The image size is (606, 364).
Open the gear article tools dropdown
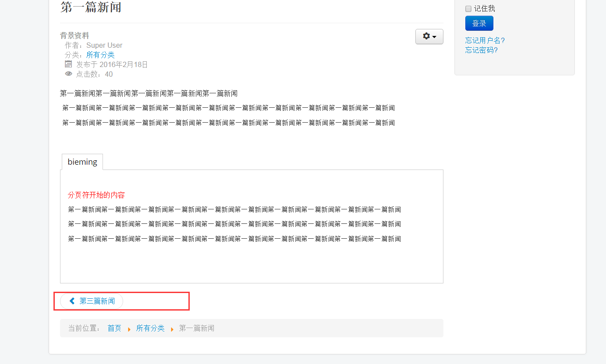pos(429,37)
